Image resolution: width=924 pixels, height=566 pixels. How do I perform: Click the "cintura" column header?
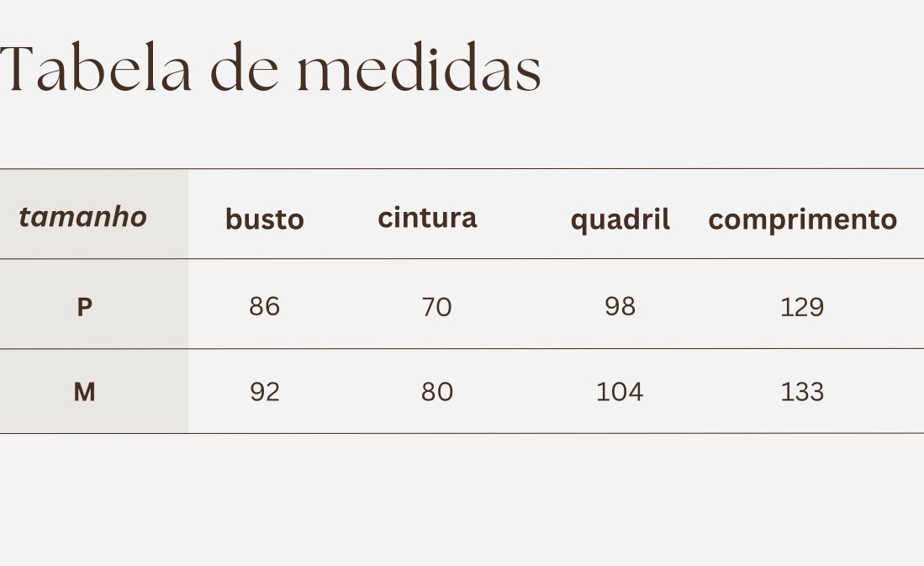(x=427, y=218)
